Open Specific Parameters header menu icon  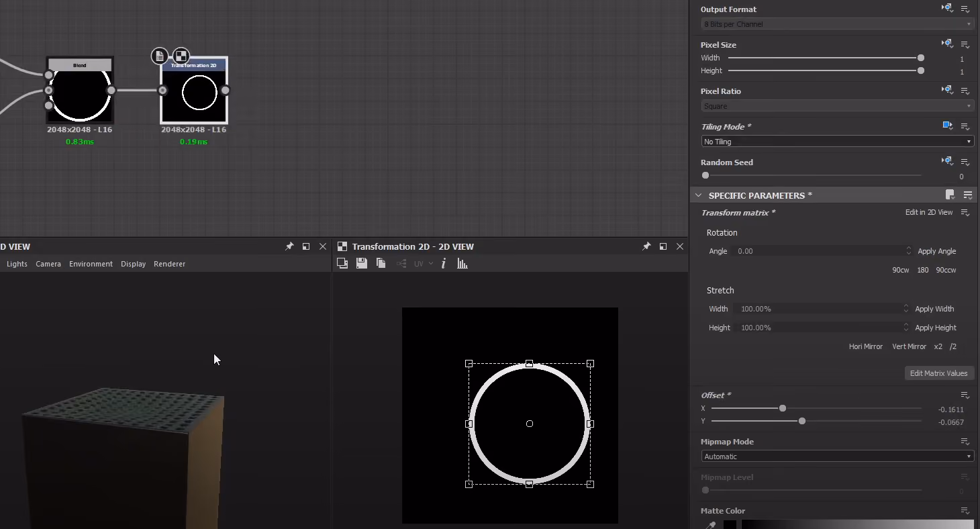(968, 195)
